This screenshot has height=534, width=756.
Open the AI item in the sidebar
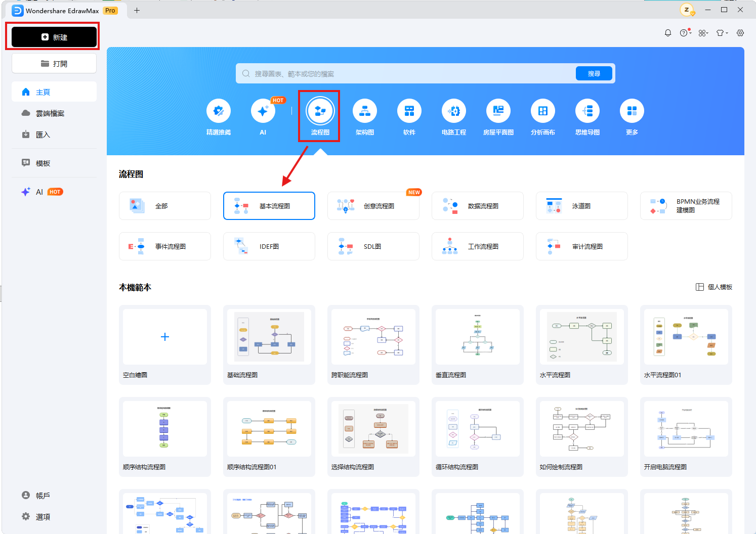[x=54, y=192]
